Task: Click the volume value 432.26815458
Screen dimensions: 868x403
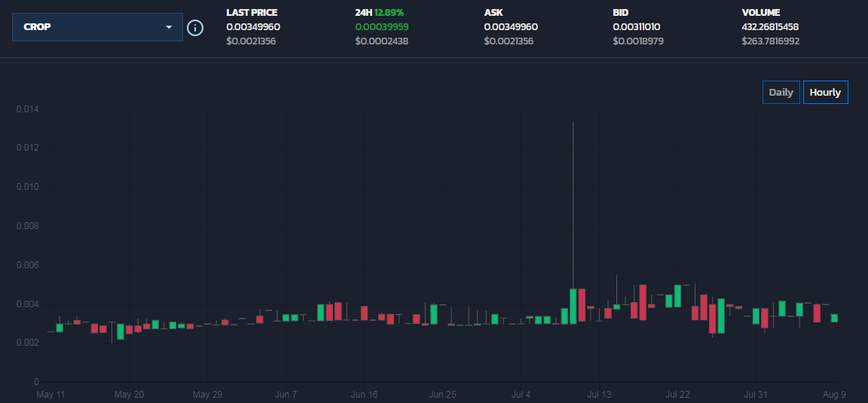Action: coord(770,26)
